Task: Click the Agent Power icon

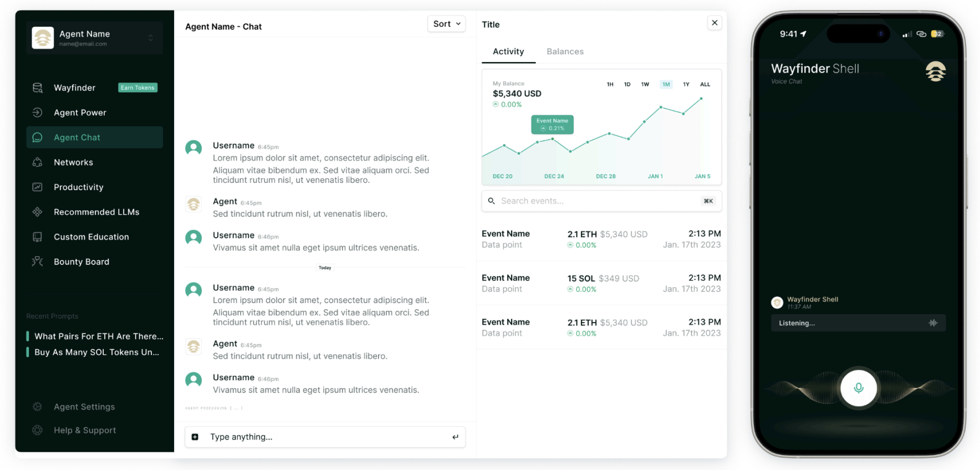Action: click(x=38, y=113)
